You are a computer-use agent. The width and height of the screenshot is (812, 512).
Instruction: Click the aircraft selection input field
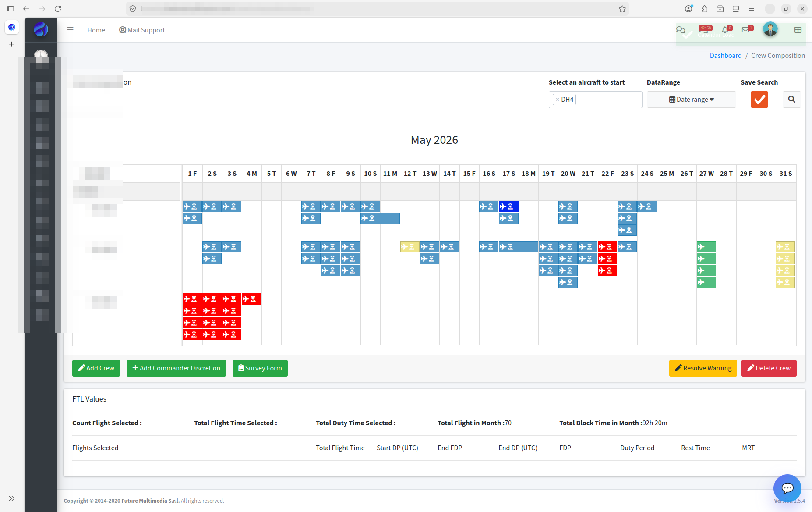595,100
